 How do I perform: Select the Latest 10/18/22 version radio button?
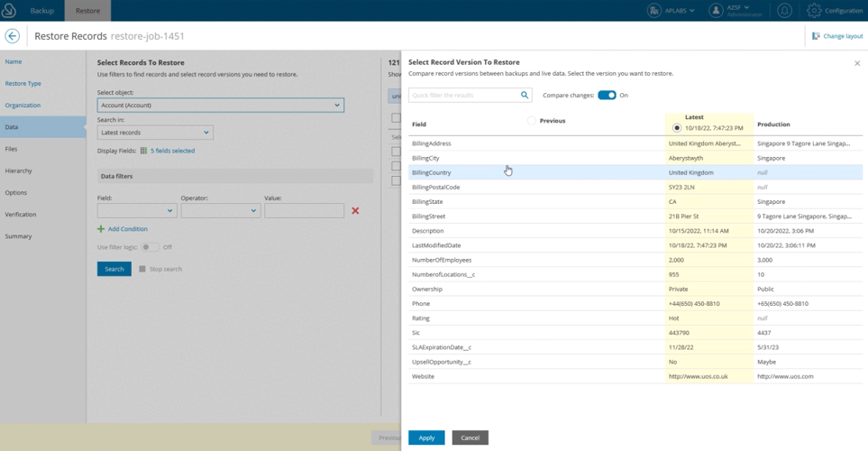[677, 128]
